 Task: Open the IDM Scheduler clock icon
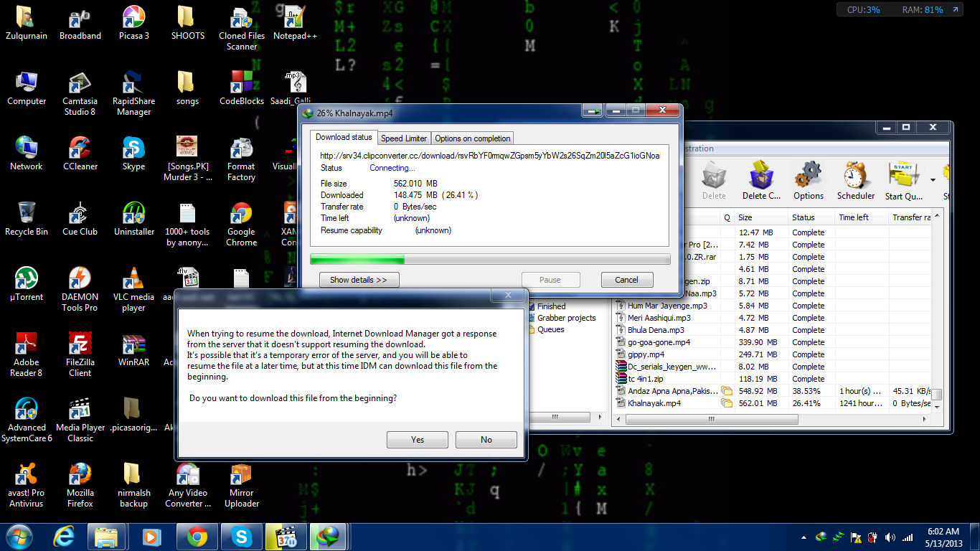click(856, 181)
